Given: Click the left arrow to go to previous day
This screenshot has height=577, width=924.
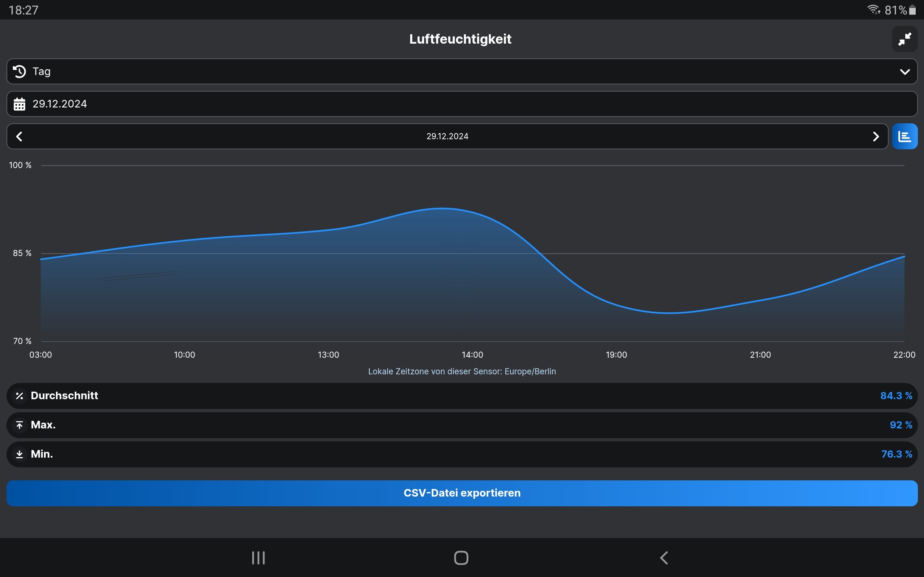Looking at the screenshot, I should click(x=19, y=136).
